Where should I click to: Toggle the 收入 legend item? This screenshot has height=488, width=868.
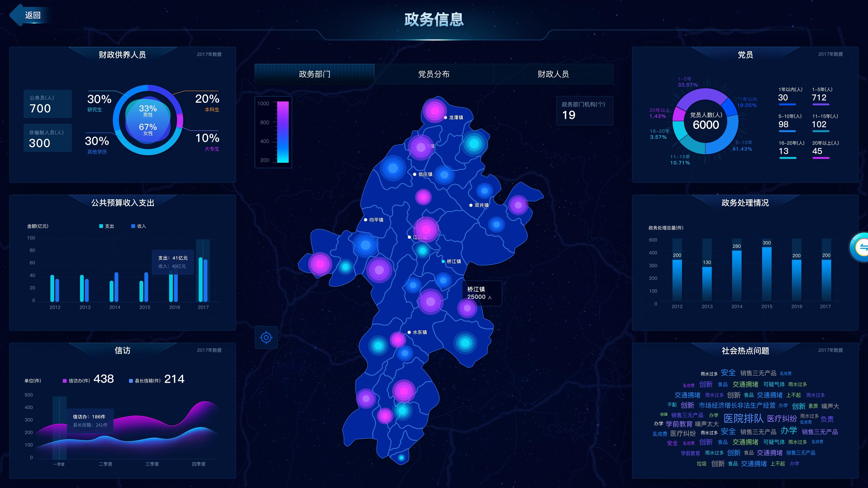(x=138, y=226)
